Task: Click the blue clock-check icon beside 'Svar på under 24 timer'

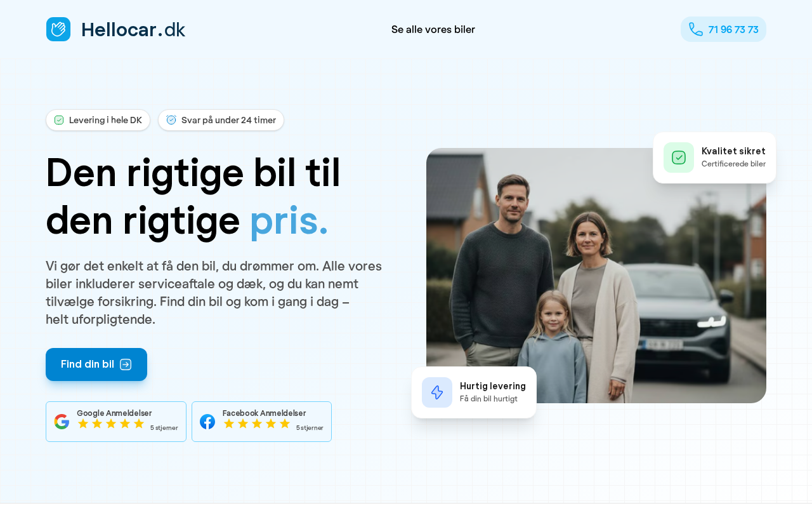Action: coord(171,120)
